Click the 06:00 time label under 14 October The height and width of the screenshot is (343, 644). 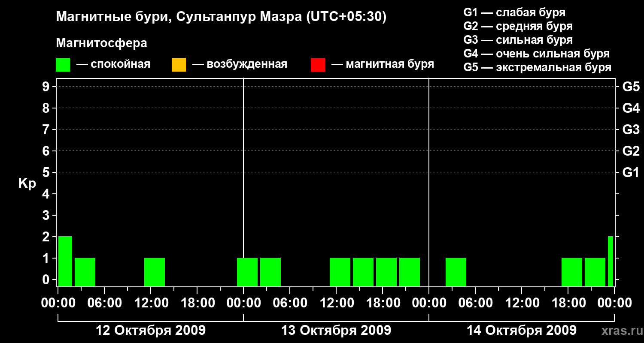(x=475, y=303)
